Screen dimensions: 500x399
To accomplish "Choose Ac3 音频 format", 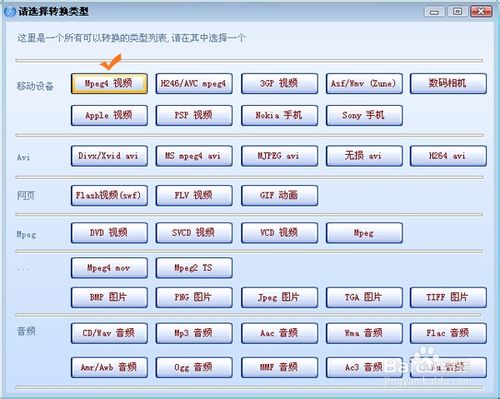I will 364,367.
